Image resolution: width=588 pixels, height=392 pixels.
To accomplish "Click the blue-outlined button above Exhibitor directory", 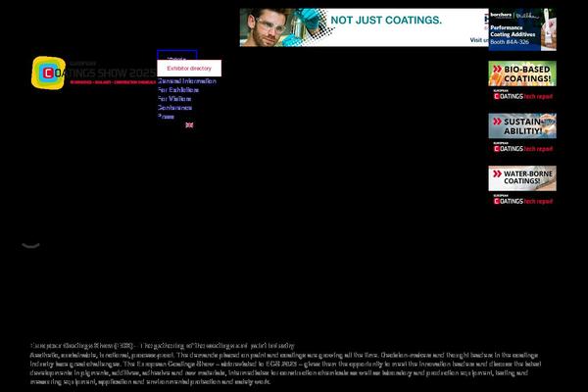I will pos(177,55).
